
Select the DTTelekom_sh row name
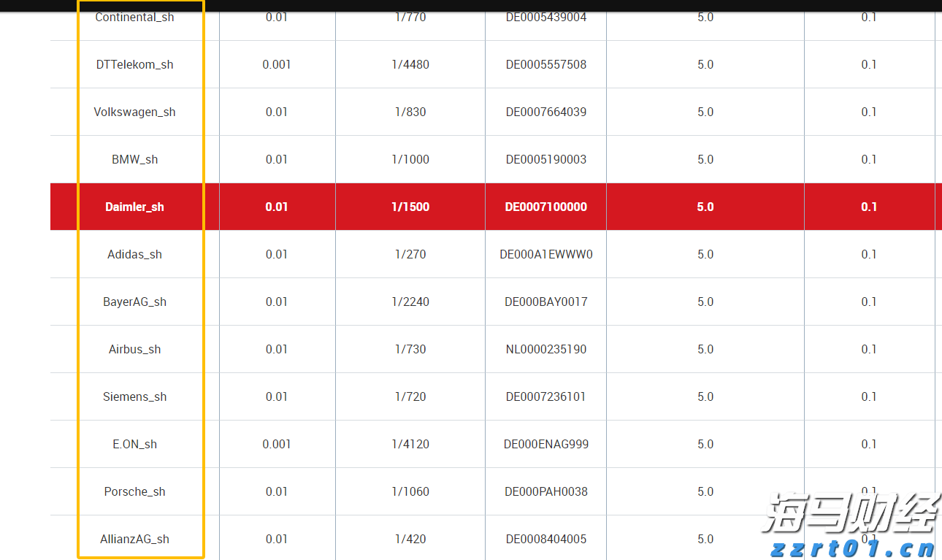[x=134, y=64]
